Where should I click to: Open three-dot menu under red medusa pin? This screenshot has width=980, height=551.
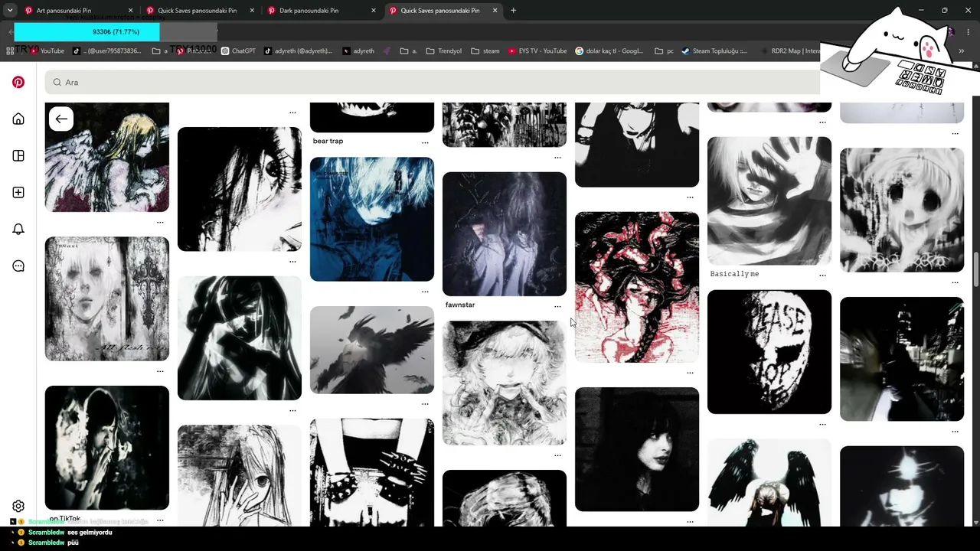point(690,373)
